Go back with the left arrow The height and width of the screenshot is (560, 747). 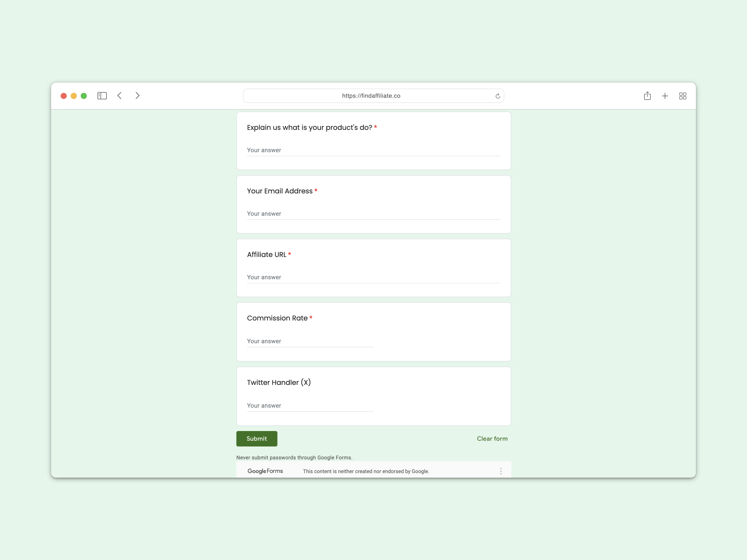(x=120, y=96)
